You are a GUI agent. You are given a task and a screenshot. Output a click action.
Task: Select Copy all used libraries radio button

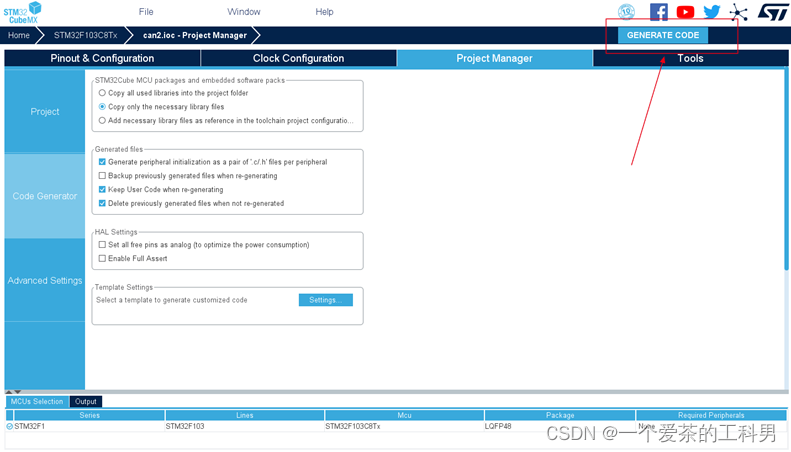102,93
